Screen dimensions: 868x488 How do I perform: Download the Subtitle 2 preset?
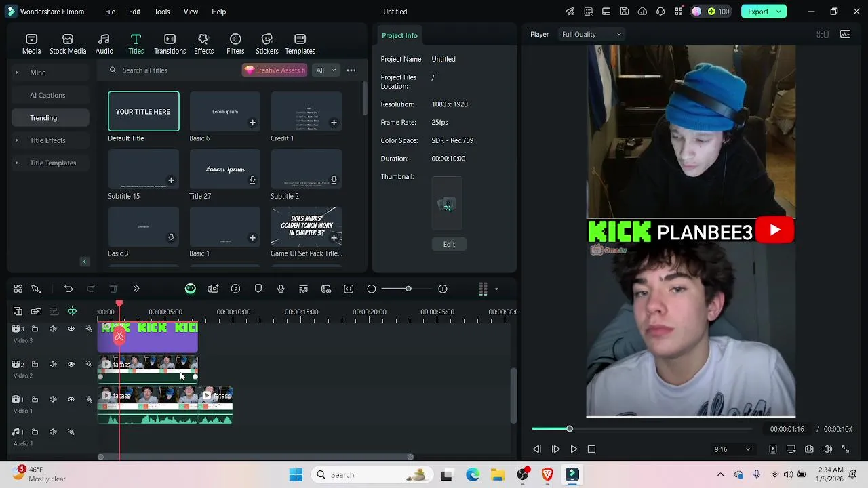(x=334, y=180)
